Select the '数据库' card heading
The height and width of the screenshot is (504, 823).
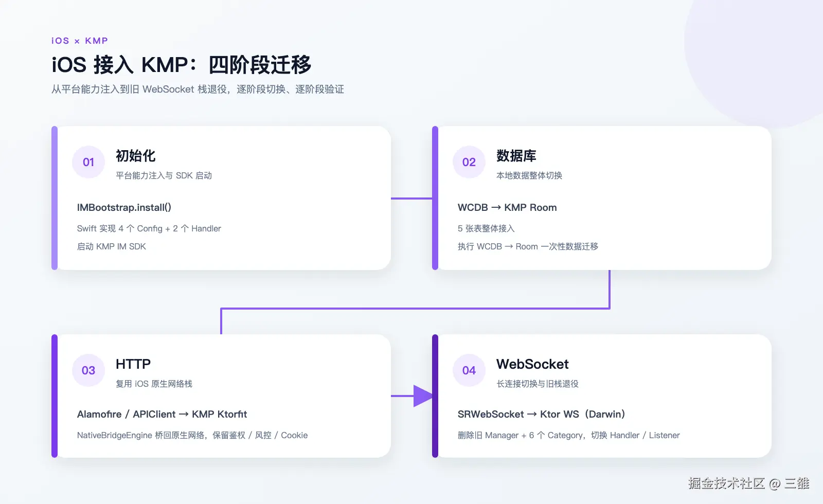coord(516,155)
